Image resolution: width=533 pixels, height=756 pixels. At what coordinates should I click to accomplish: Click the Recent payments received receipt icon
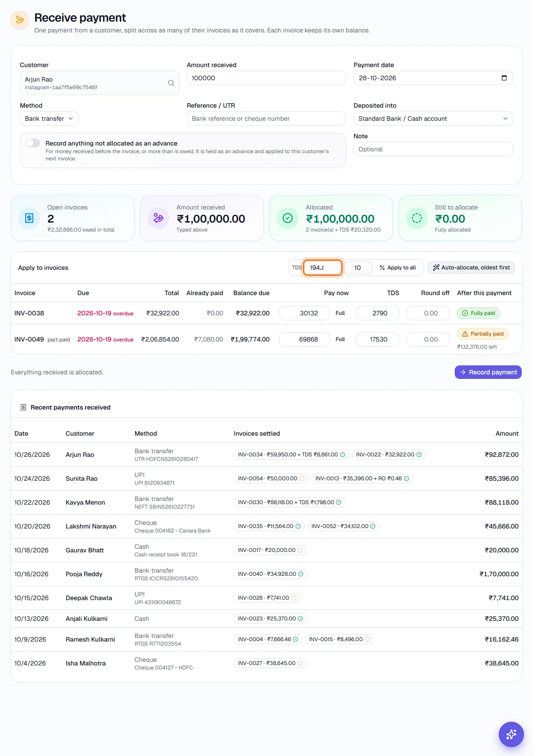[23, 407]
